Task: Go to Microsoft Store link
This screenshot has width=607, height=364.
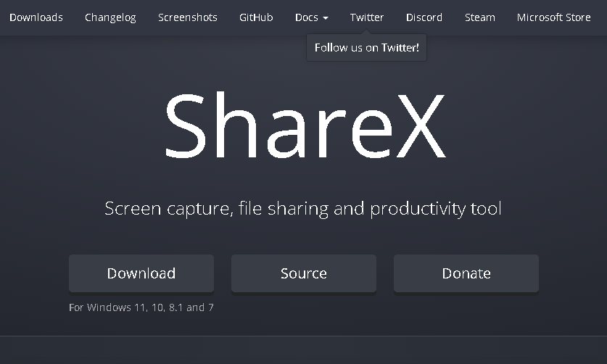Action: [x=553, y=17]
